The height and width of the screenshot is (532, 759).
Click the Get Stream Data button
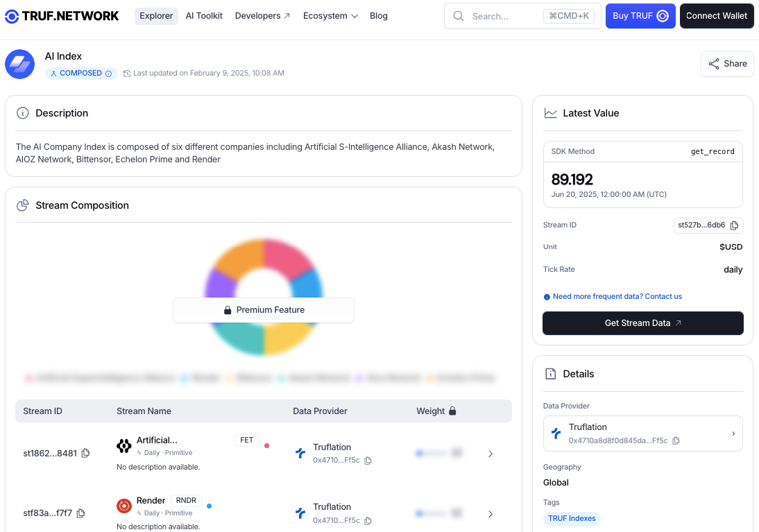click(x=643, y=323)
